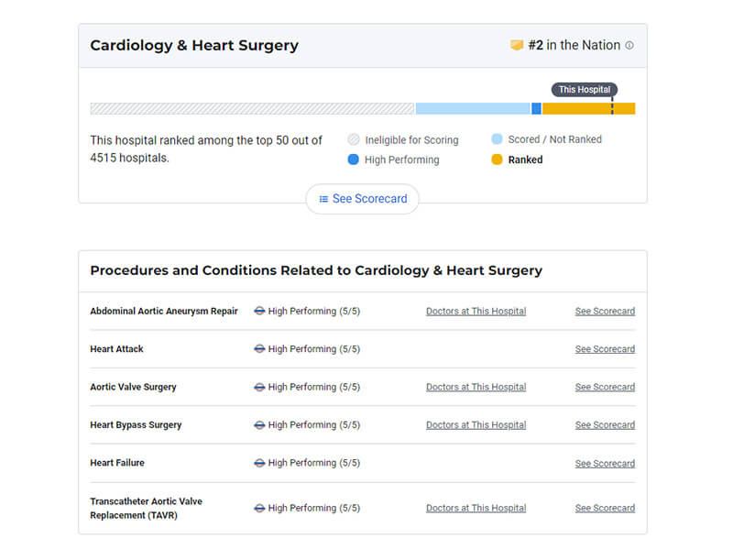Click High Performing icon for Aortic Valve Surgery
The width and height of the screenshot is (733, 560).
[259, 387]
